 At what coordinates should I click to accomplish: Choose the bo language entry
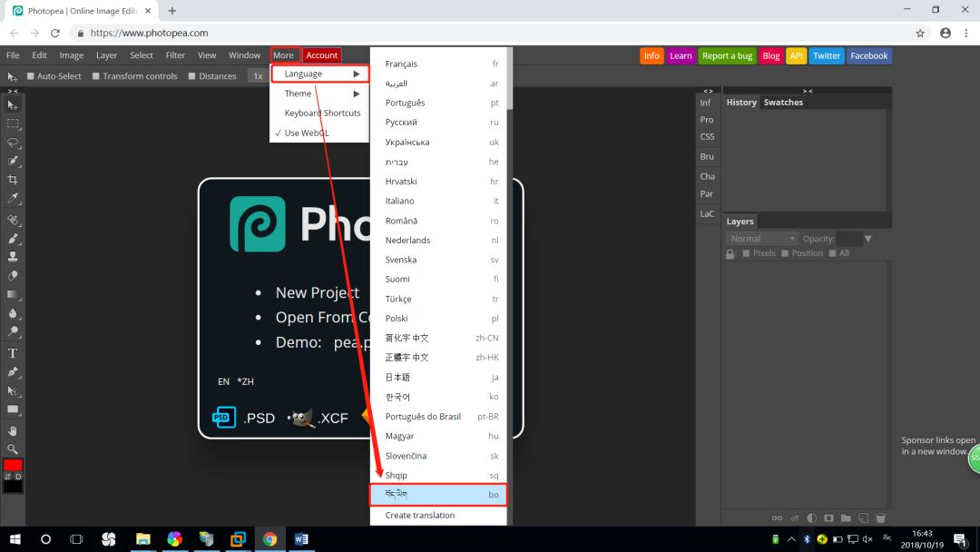click(x=438, y=495)
